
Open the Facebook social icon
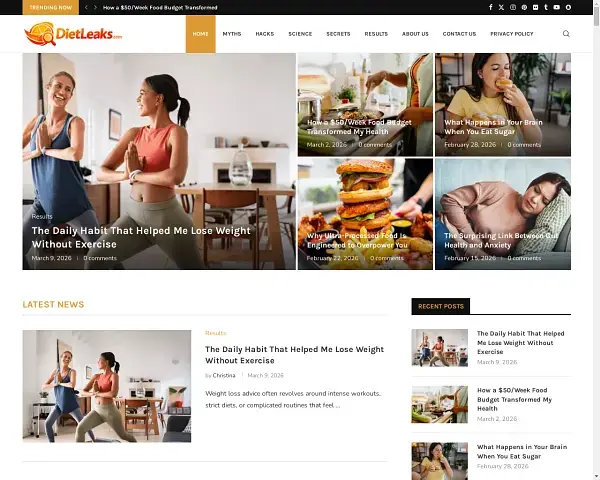491,7
